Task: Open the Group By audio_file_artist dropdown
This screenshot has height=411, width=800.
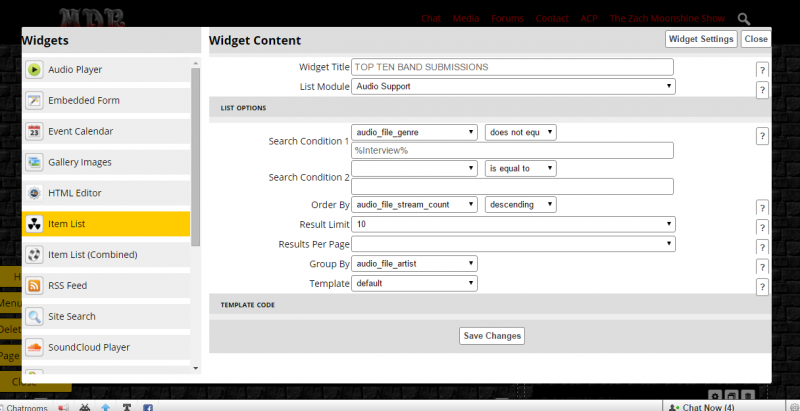Action: (x=414, y=264)
